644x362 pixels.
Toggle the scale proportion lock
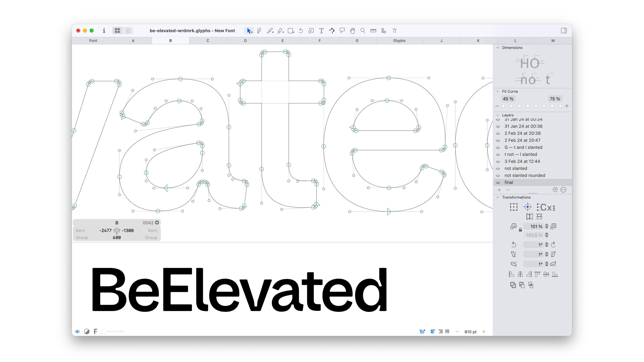pyautogui.click(x=520, y=230)
